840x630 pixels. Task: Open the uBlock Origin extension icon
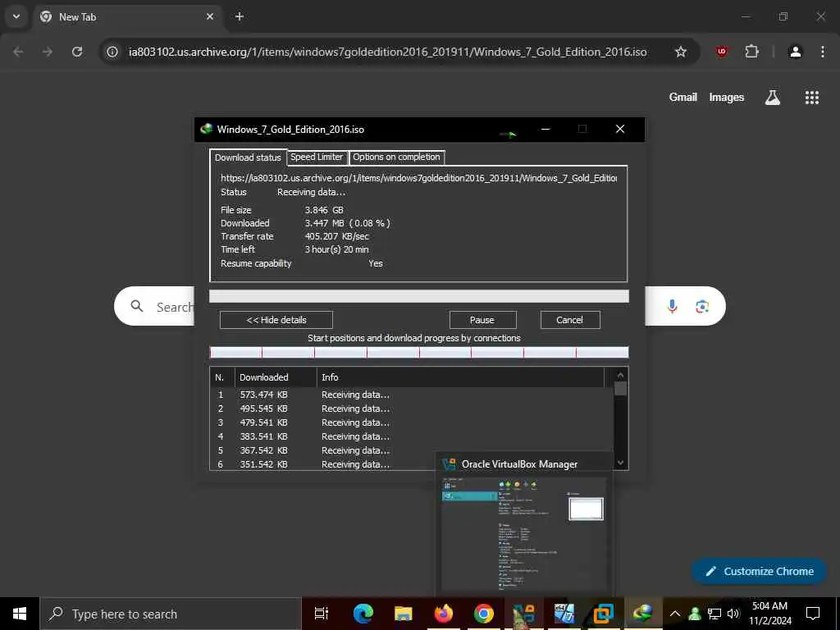click(722, 52)
